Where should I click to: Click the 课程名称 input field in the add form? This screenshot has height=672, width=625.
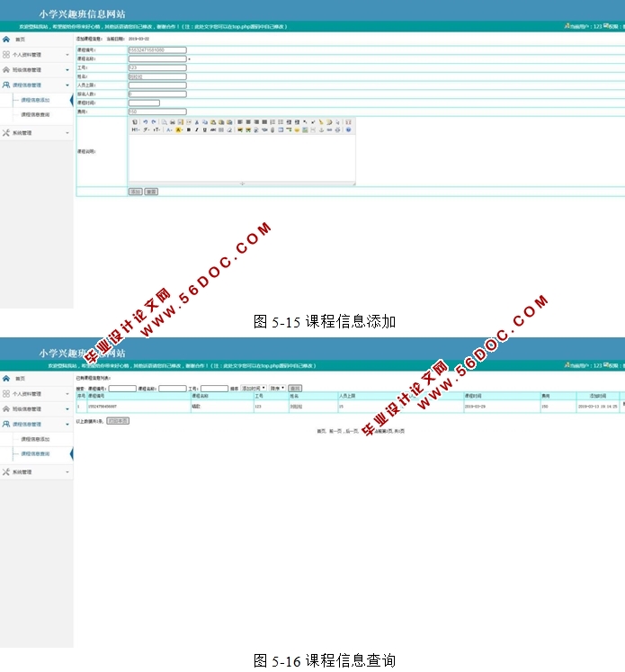click(x=157, y=58)
